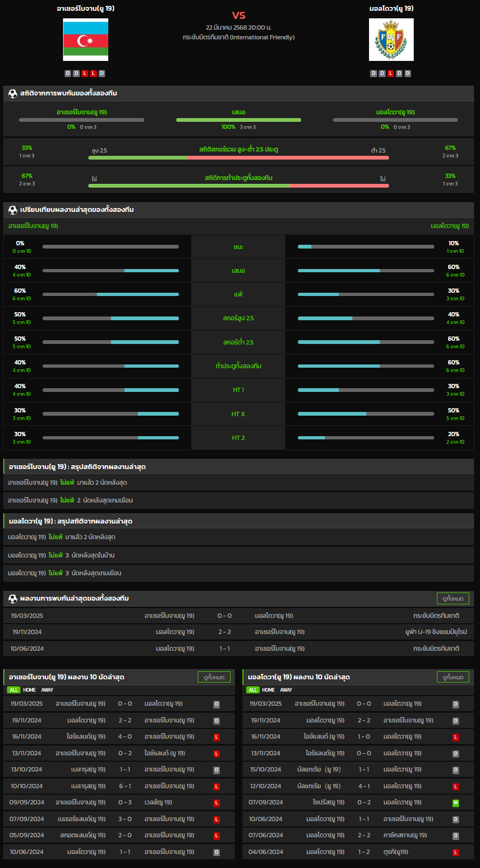Open ดูทั้งหมด button in Azerbaijan last-10 header

(214, 677)
